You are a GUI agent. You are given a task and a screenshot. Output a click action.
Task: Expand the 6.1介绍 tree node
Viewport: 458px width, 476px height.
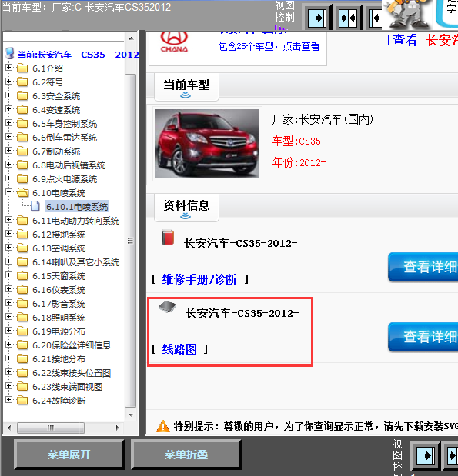pos(8,67)
